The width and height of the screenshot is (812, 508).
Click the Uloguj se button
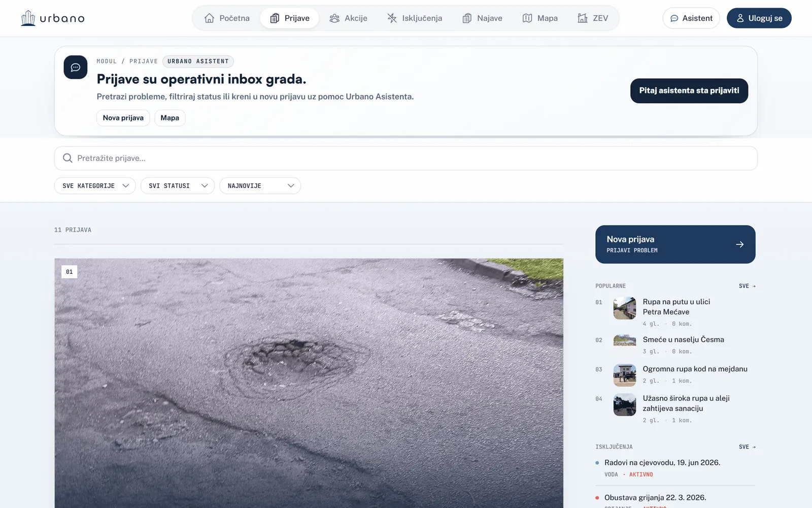[759, 18]
